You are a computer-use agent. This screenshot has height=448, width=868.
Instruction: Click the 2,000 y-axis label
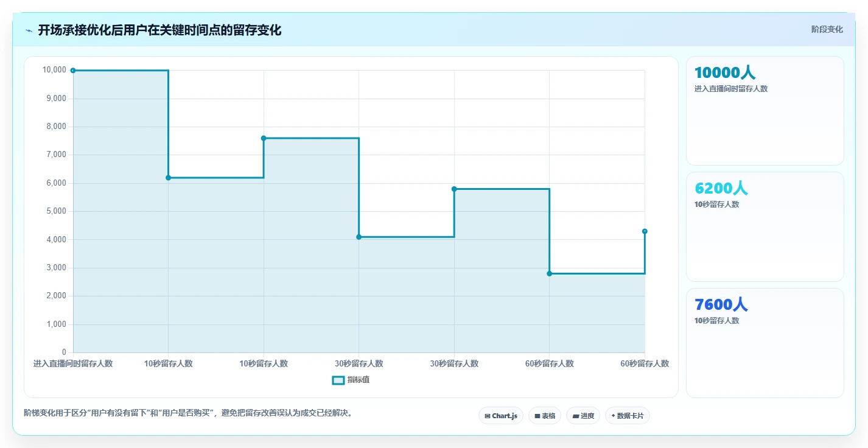(56, 296)
